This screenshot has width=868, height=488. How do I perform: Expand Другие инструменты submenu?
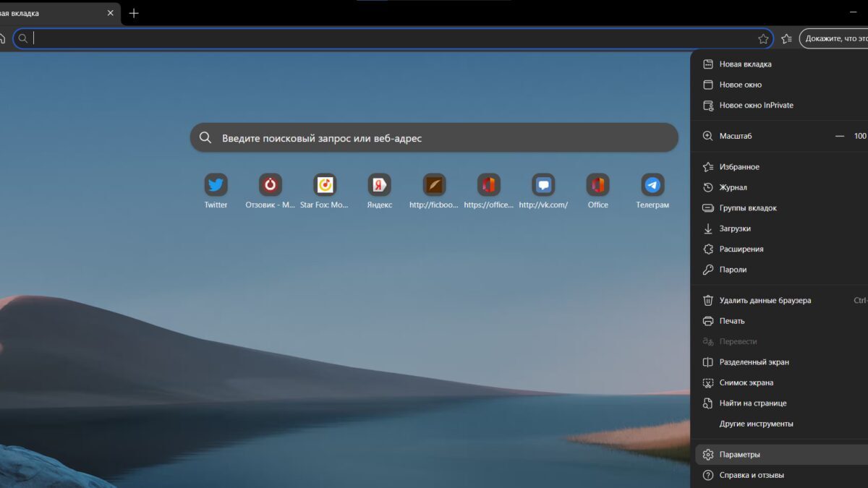point(780,424)
